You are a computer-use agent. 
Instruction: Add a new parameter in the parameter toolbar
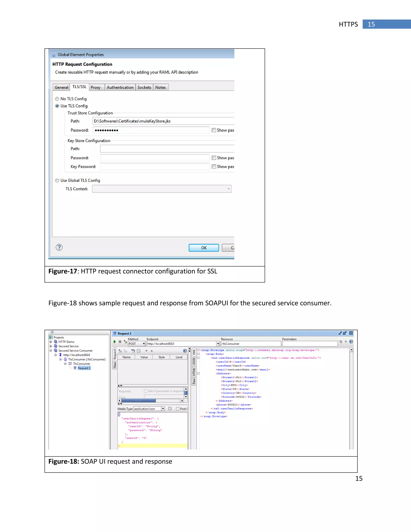[x=120, y=351]
